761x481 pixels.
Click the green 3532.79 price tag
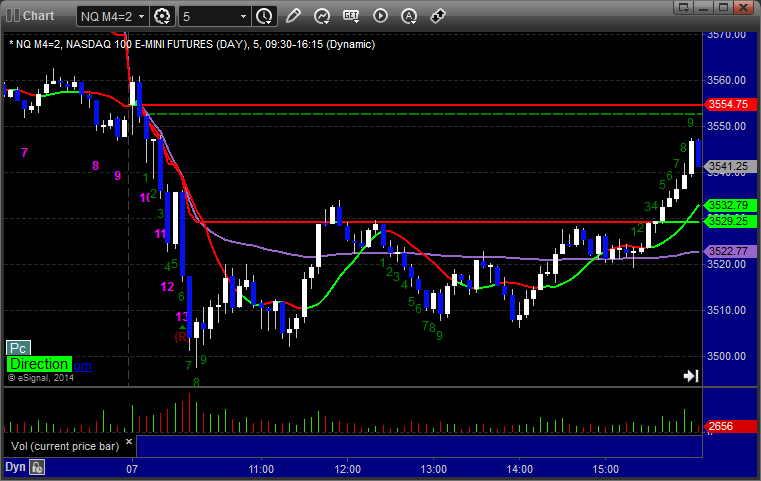(729, 205)
